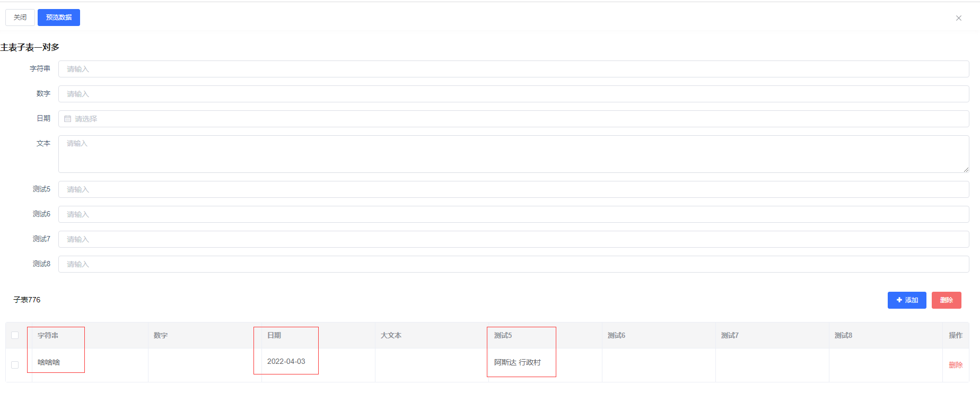Click the 测试6 input field
The image size is (980, 401).
(513, 214)
